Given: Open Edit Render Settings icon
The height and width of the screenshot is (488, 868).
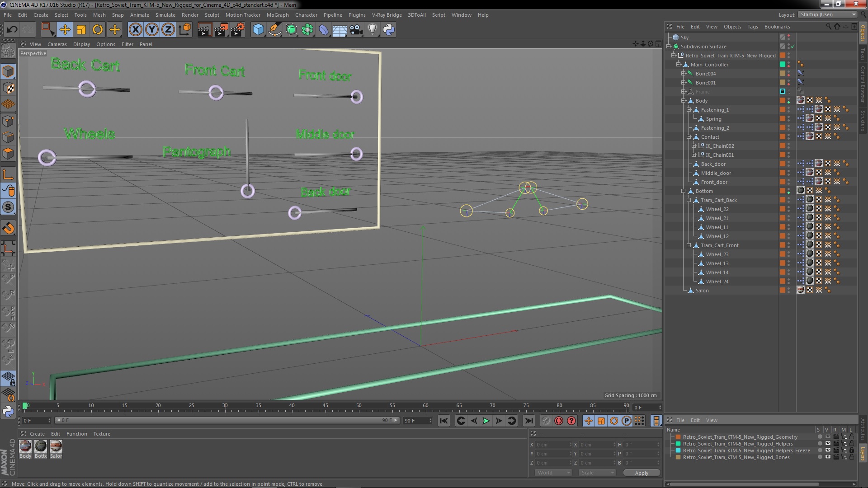Looking at the screenshot, I should [238, 30].
